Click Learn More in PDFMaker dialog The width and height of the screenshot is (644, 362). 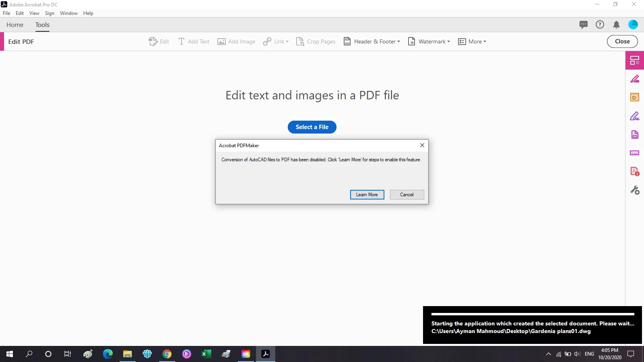click(x=367, y=195)
